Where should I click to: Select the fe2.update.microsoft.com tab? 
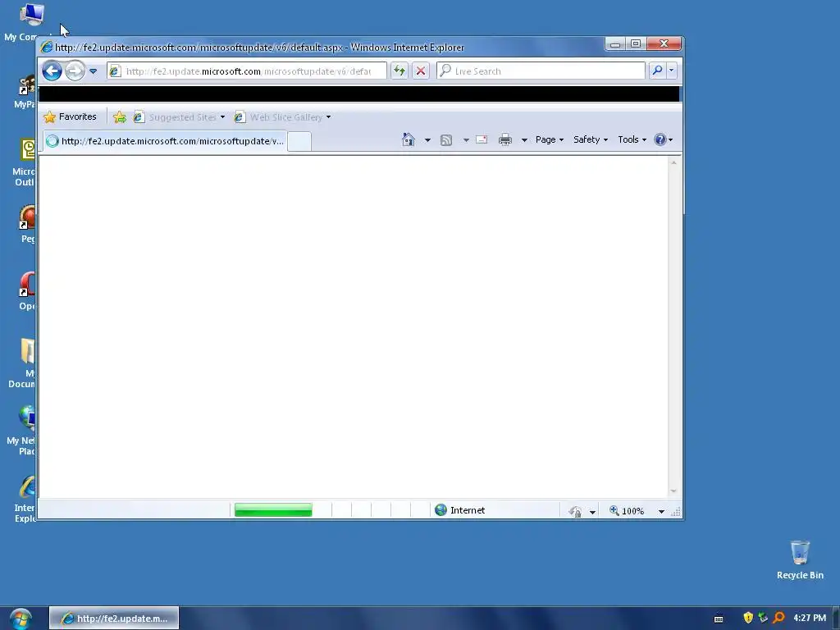[165, 141]
